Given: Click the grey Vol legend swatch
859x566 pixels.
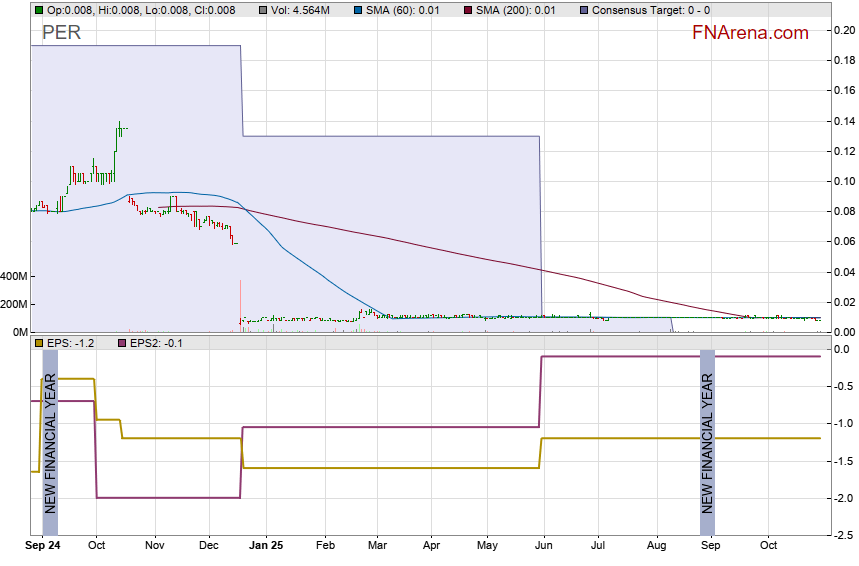Looking at the screenshot, I should pyautogui.click(x=262, y=10).
